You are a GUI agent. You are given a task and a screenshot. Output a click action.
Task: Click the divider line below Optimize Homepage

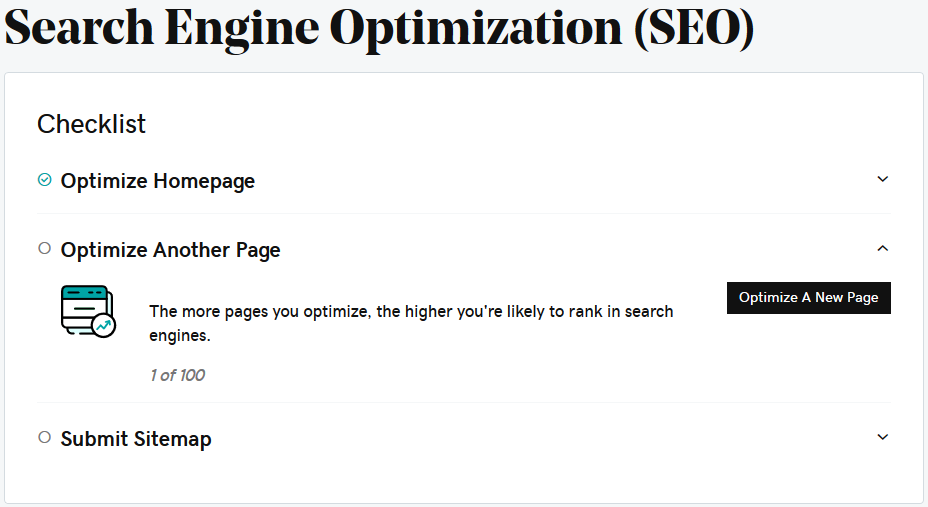463,213
